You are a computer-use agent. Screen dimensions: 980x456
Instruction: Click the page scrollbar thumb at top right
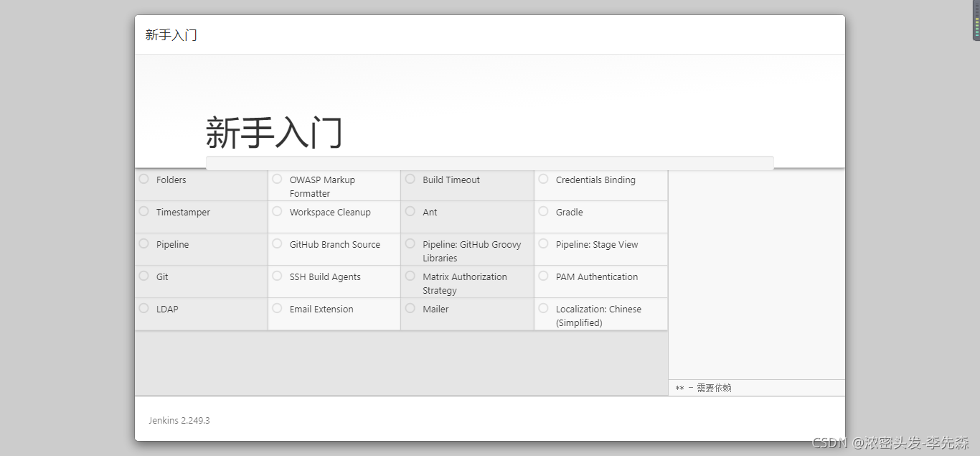(976, 20)
